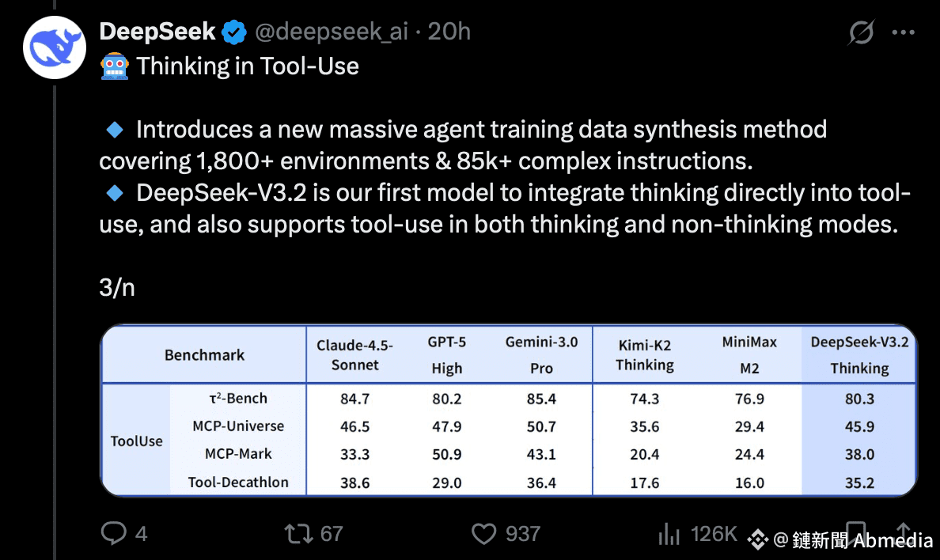Open the view analytics bar-chart icon
The width and height of the screenshot is (940, 560).
click(669, 534)
